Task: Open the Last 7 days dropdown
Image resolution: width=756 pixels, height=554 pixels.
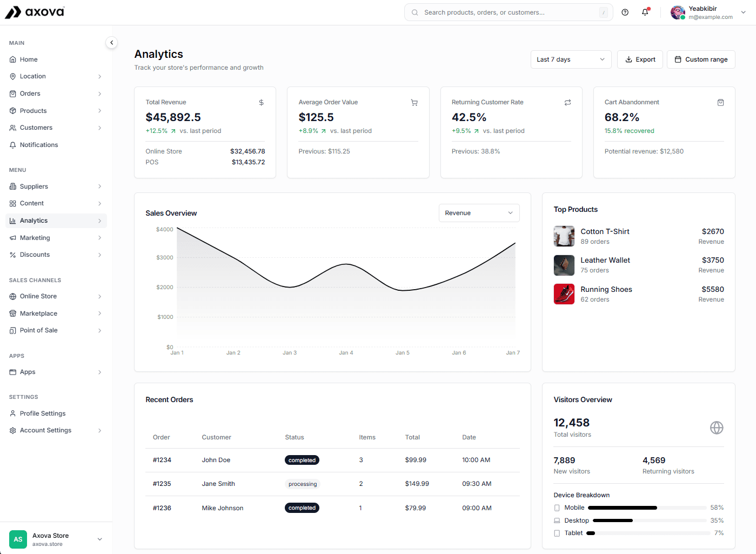Action: pyautogui.click(x=571, y=59)
